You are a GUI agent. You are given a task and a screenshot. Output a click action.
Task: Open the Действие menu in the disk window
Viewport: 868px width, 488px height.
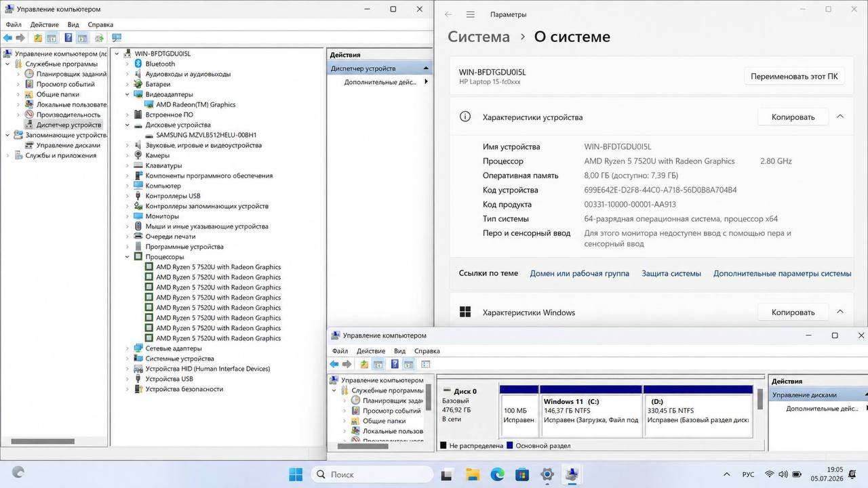[371, 351]
